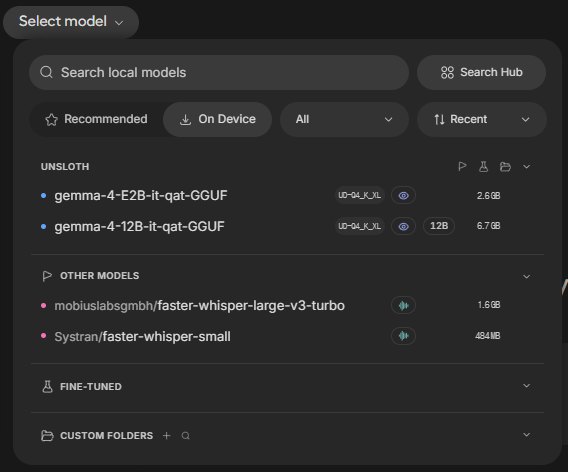Click the magnifier icon in search field
Viewport: 568px width, 472px height.
tap(46, 72)
